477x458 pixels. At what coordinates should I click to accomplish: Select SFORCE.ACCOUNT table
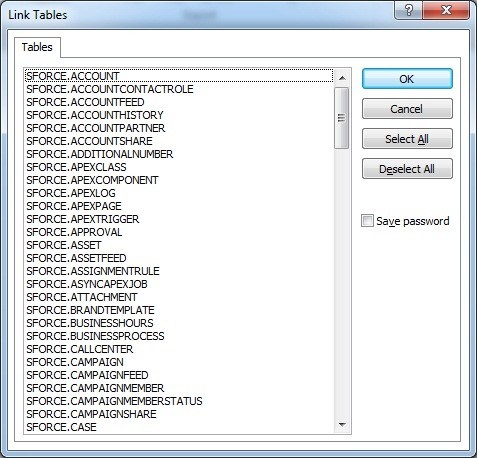[x=179, y=76]
